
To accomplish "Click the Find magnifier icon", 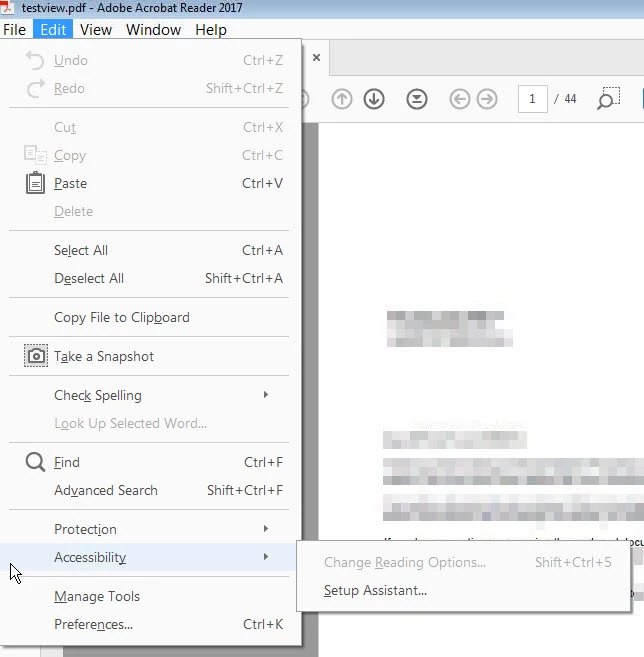I will click(35, 462).
